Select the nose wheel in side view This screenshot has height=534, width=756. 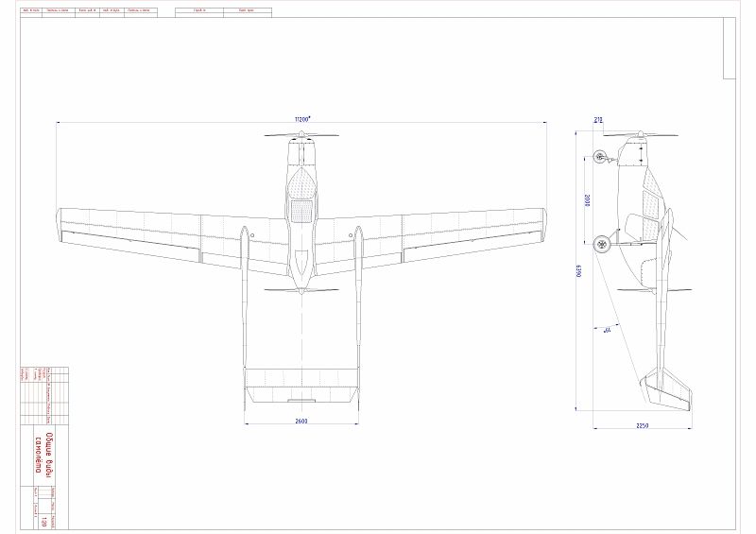point(599,157)
